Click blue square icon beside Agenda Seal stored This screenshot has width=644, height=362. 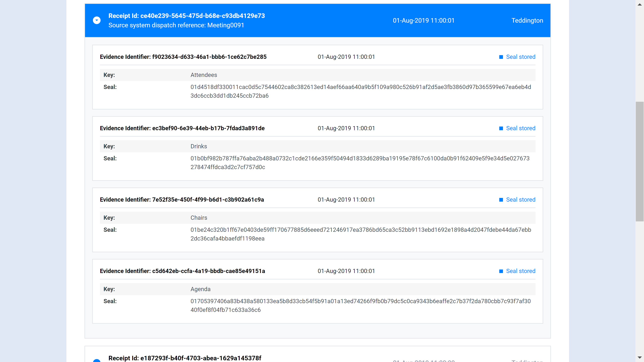coord(501,271)
